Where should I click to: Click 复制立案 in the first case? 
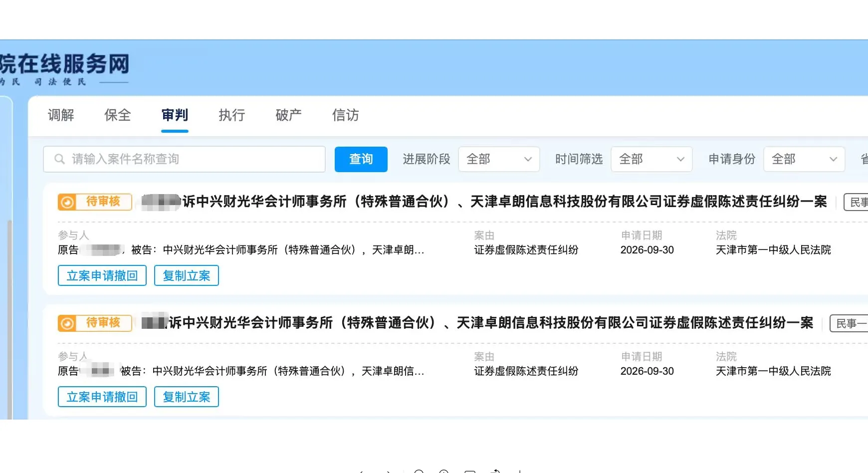(x=187, y=275)
